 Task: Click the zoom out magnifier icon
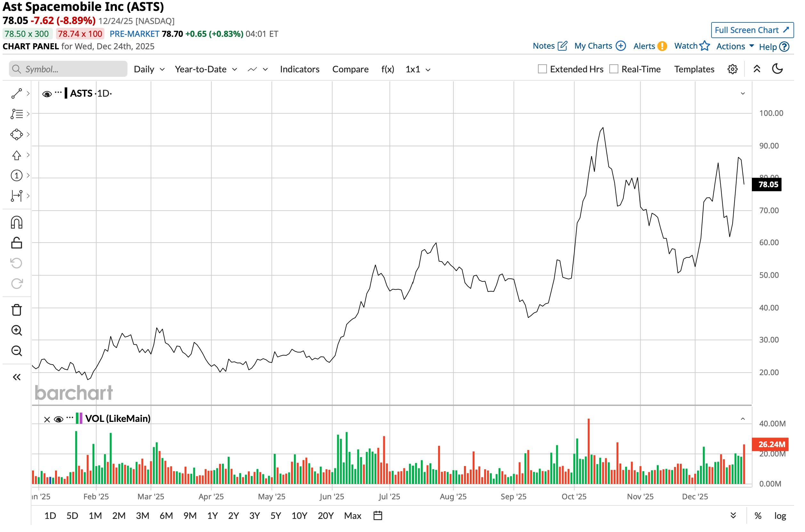[x=16, y=351]
